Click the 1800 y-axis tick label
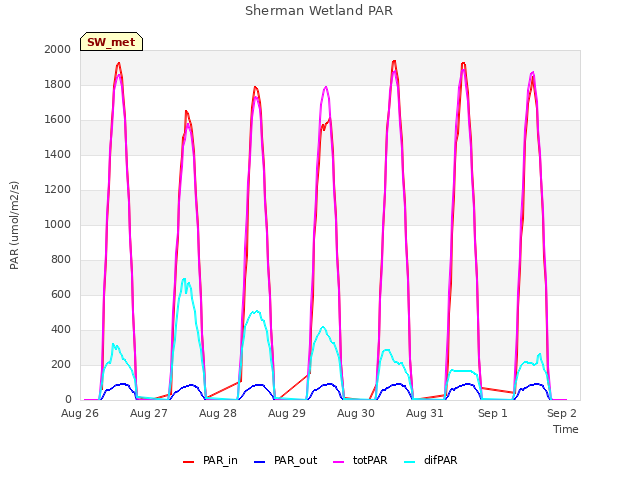Screen dimensions: 640x480 click(x=58, y=84)
